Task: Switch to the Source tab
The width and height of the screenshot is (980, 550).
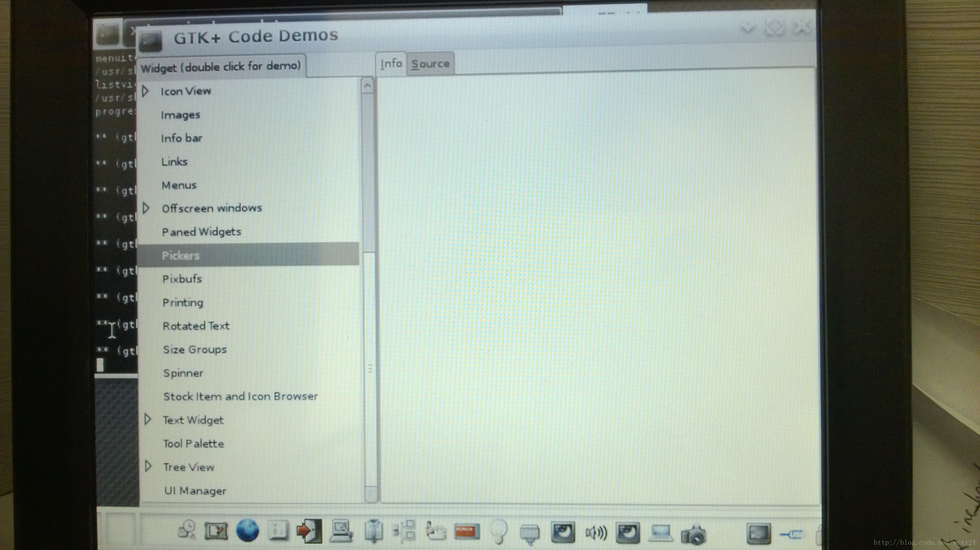Action: coord(430,63)
